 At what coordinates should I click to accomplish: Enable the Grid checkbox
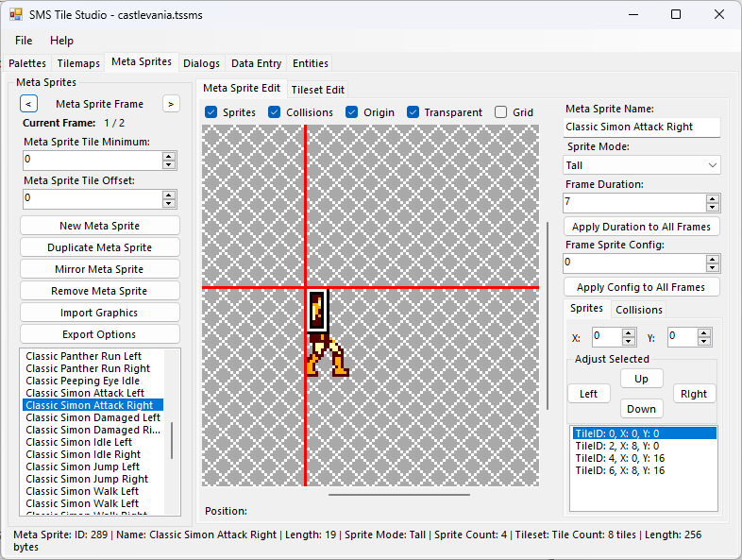(x=500, y=112)
